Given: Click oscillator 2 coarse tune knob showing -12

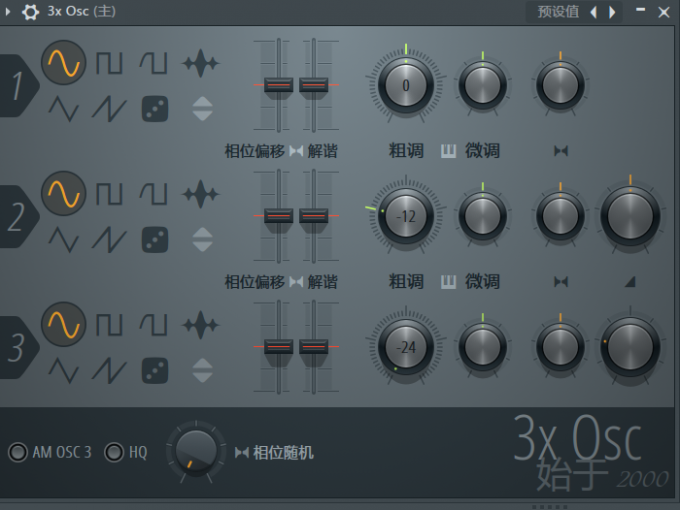Looking at the screenshot, I should point(406,216).
